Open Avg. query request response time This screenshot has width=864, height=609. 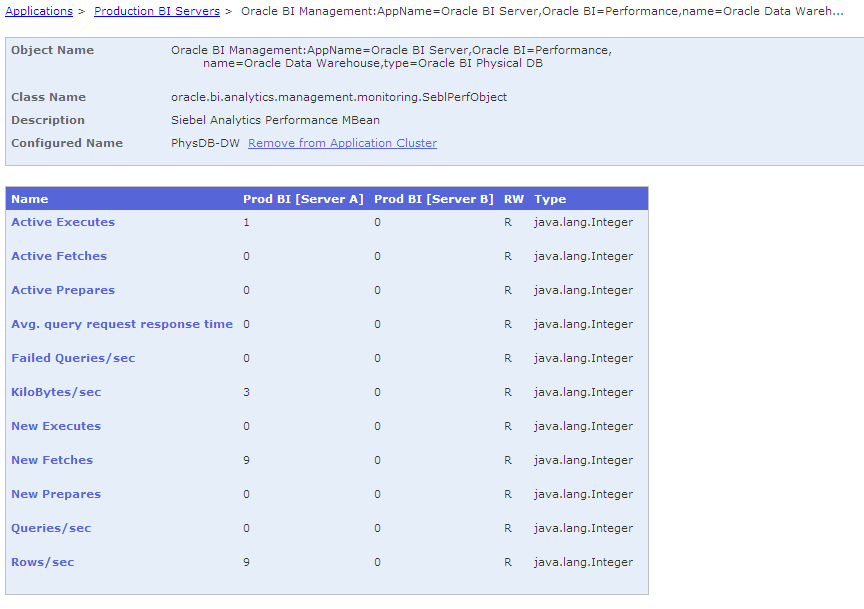(x=122, y=324)
